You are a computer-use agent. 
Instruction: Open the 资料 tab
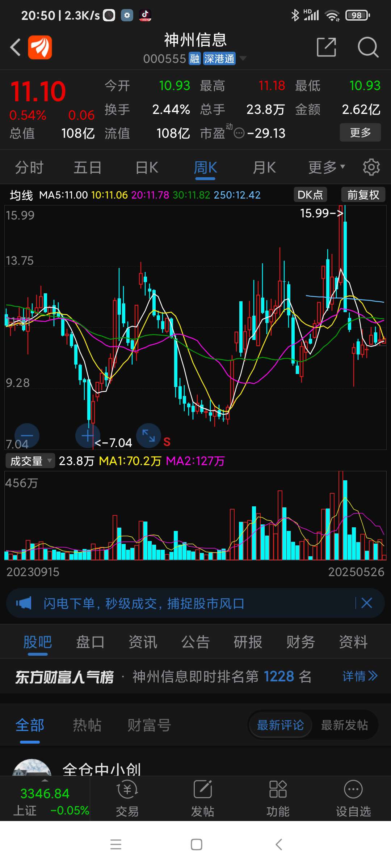pyautogui.click(x=353, y=642)
